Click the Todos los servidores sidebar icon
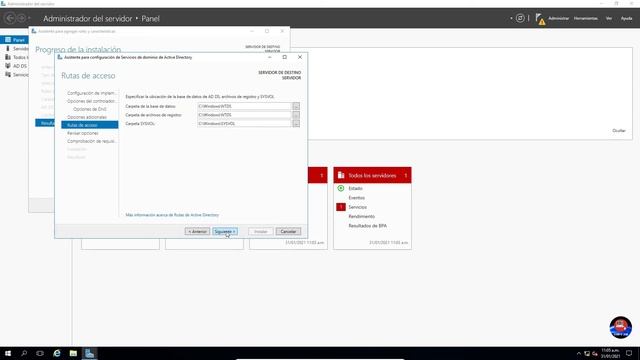Image resolution: width=640 pixels, height=360 pixels. pos(8,57)
